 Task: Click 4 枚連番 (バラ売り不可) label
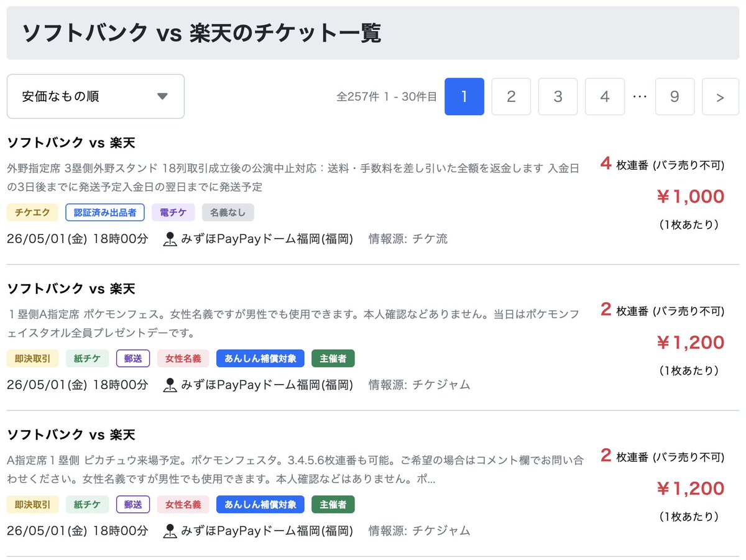point(663,164)
